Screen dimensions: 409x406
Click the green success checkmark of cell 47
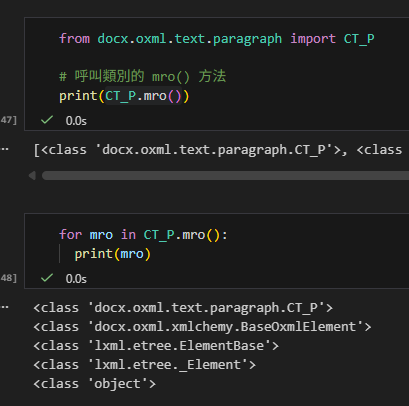[x=47, y=120]
